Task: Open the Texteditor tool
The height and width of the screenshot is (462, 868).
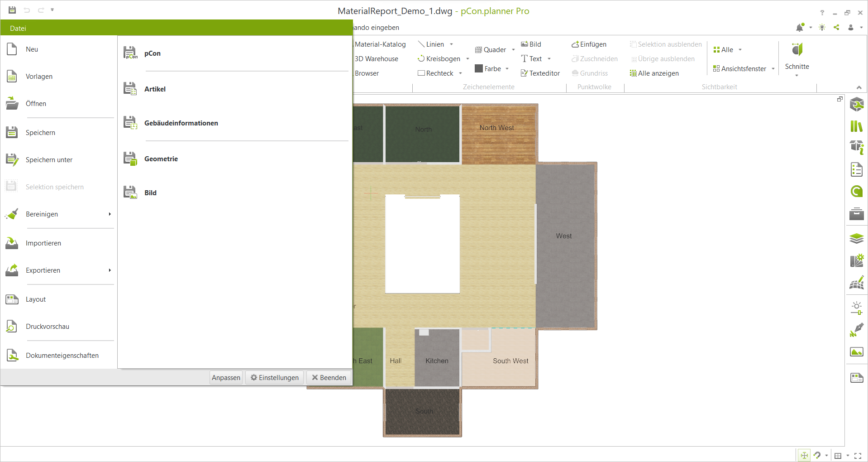Action: (540, 73)
